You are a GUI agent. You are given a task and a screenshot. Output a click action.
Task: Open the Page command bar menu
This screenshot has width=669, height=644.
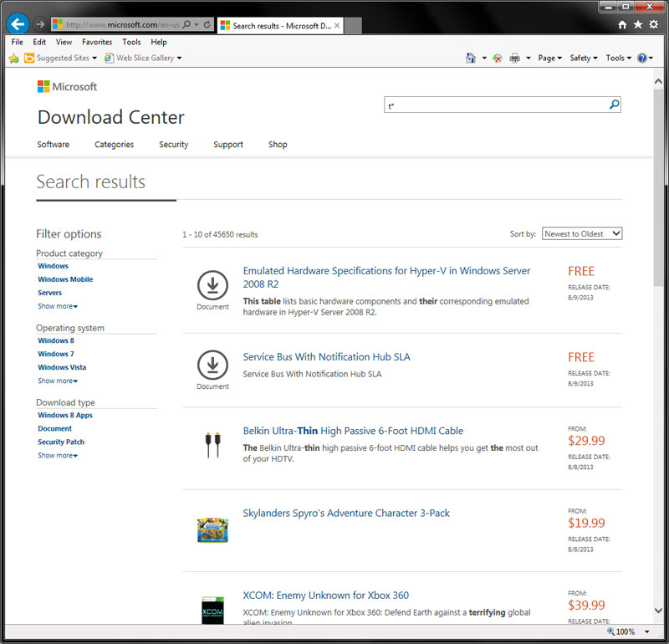549,58
